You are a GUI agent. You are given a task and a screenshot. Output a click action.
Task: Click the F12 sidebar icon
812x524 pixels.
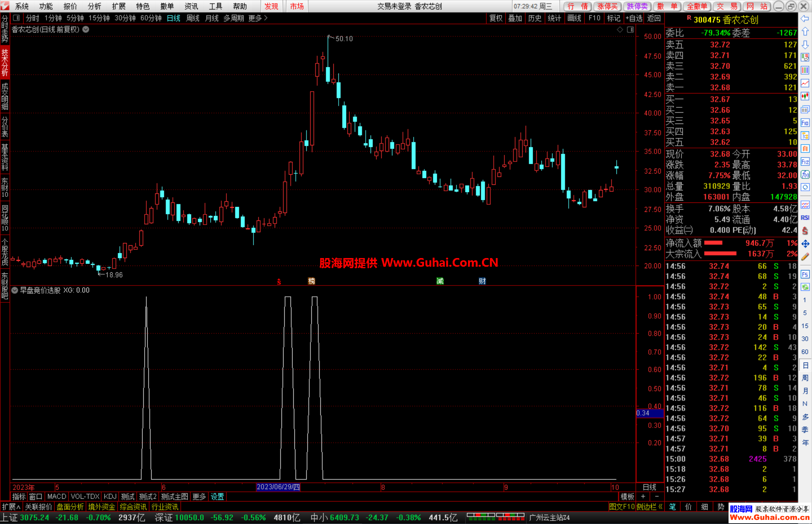tap(805, 162)
